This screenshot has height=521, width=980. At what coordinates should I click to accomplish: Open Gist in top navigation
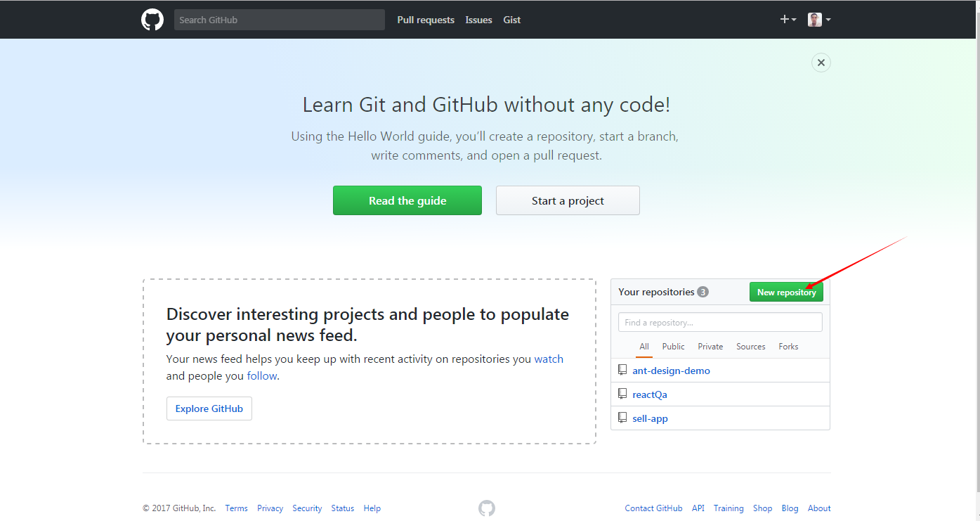tap(512, 20)
